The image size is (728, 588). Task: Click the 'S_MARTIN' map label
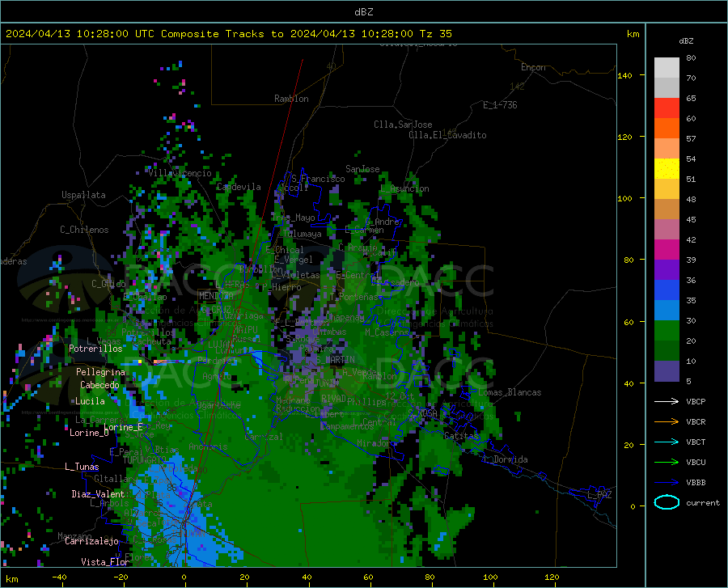(x=336, y=360)
